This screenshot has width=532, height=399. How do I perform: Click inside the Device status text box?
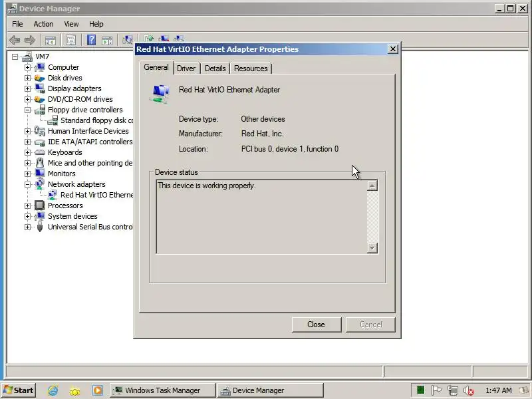pos(261,217)
